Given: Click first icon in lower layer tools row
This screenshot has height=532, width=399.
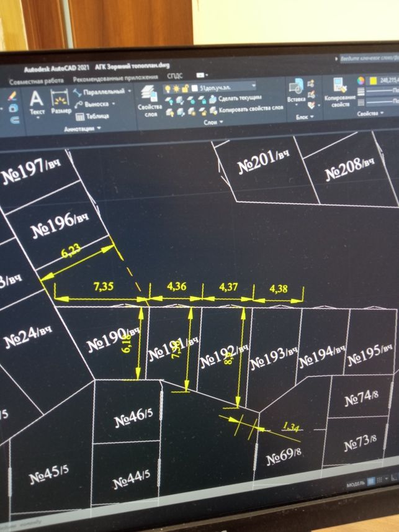Looking at the screenshot, I should [x=170, y=112].
